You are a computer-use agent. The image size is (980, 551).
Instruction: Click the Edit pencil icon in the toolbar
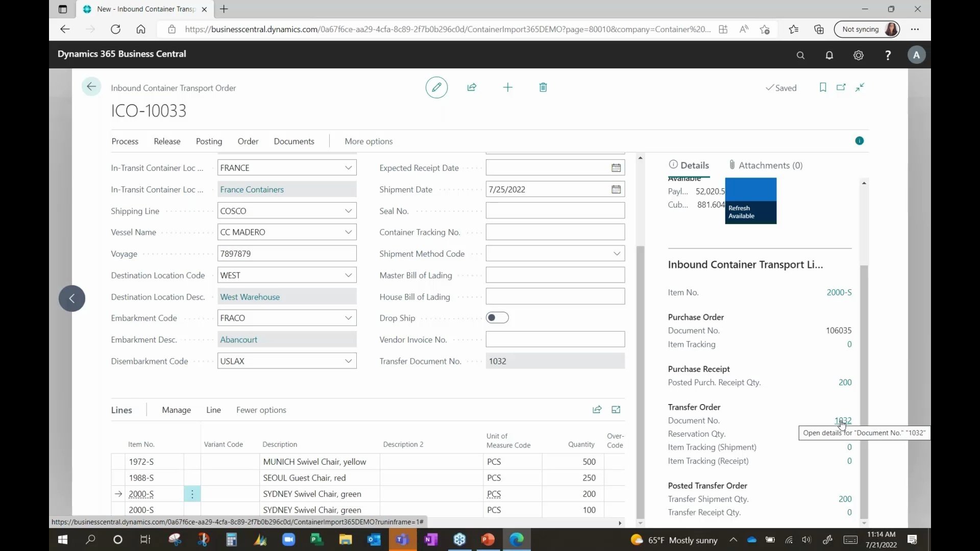(436, 87)
